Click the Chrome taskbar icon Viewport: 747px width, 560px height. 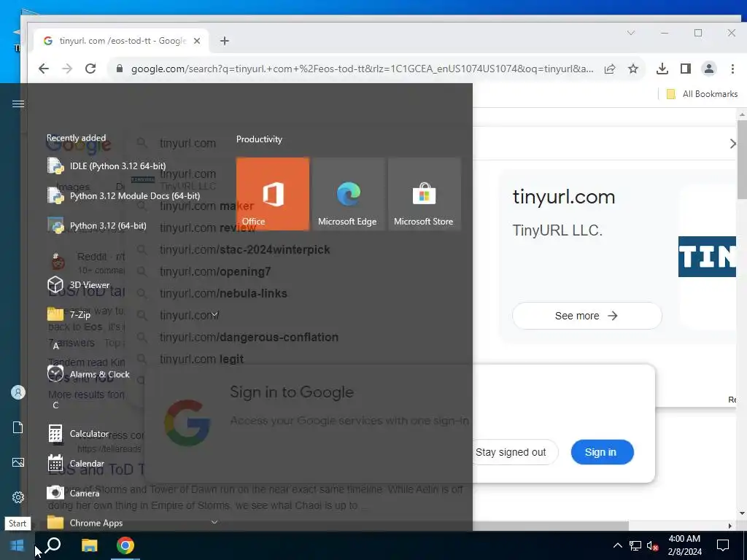[x=125, y=545]
